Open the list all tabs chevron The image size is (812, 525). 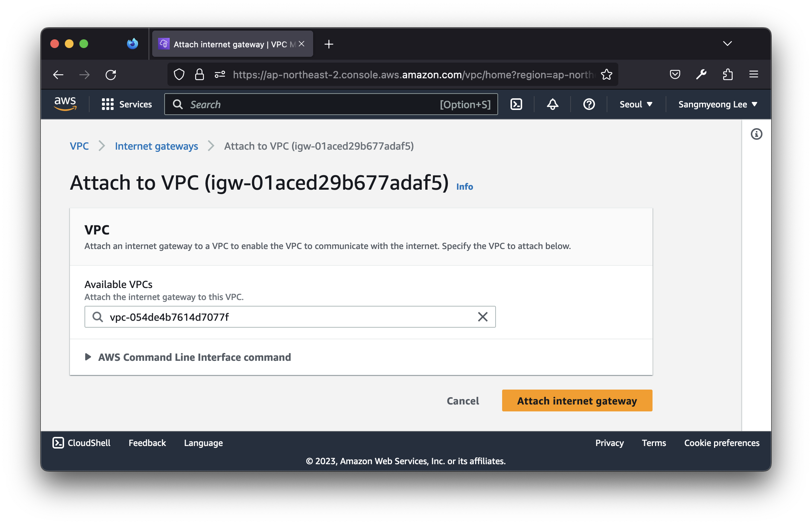[727, 44]
